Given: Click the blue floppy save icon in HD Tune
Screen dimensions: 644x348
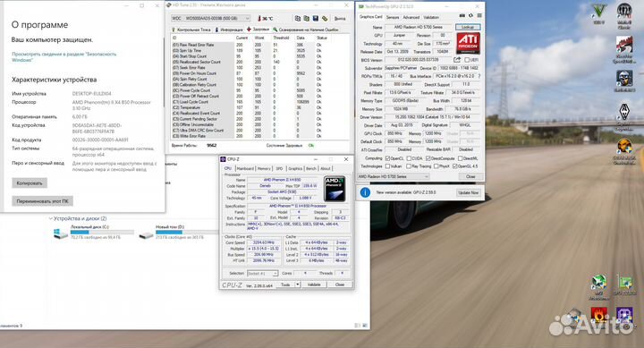Looking at the screenshot, I should (316, 19).
